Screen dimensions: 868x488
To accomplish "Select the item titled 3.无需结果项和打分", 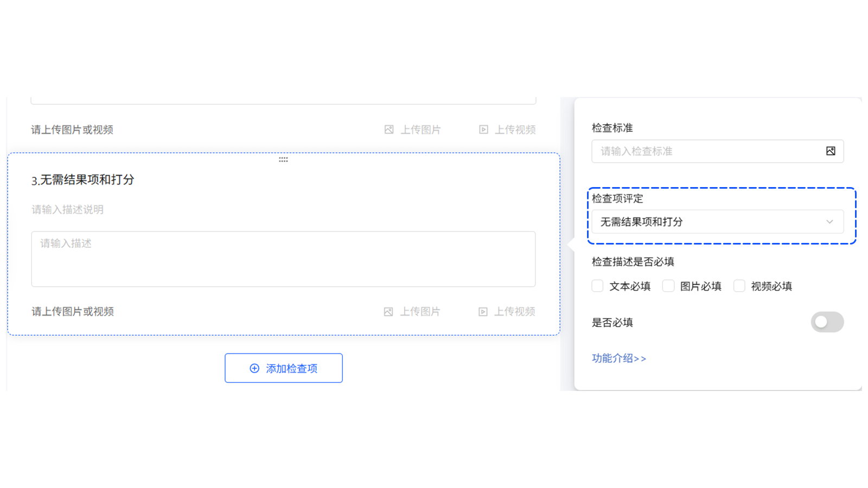I will [84, 179].
